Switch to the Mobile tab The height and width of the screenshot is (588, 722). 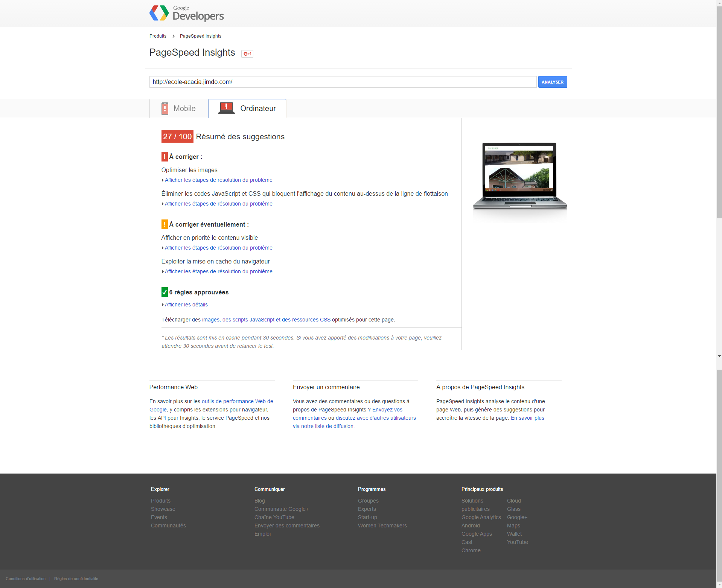[179, 108]
